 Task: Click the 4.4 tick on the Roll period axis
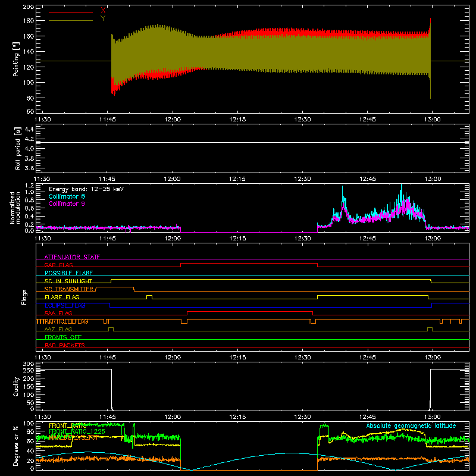pyautogui.click(x=29, y=129)
